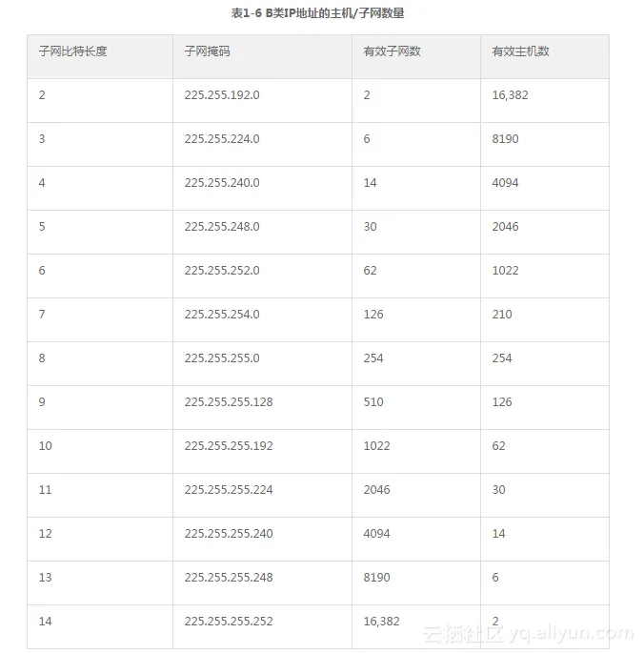Screen dimensions: 644x654
Task: Choose the 225.255.255.240 mask cell
Action: pyautogui.click(x=229, y=534)
